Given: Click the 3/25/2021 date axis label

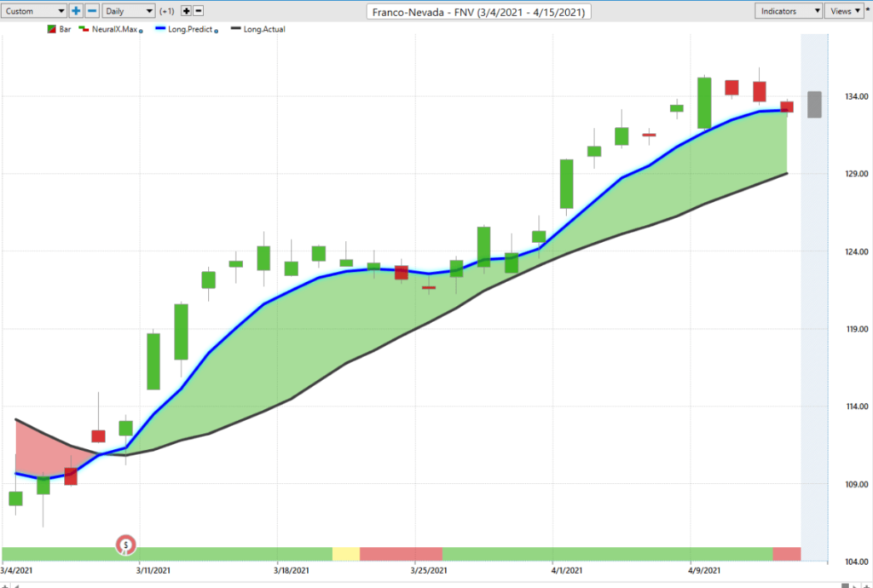Looking at the screenshot, I should tap(429, 571).
